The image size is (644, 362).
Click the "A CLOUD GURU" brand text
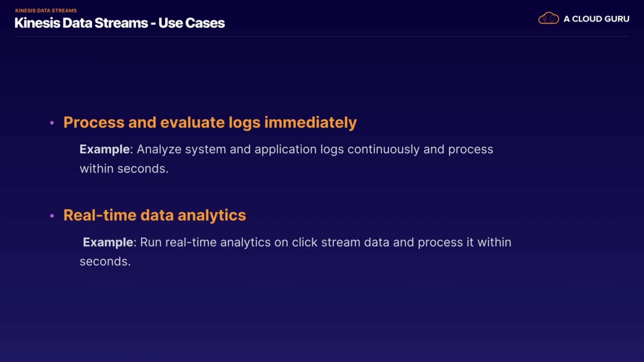click(x=596, y=19)
